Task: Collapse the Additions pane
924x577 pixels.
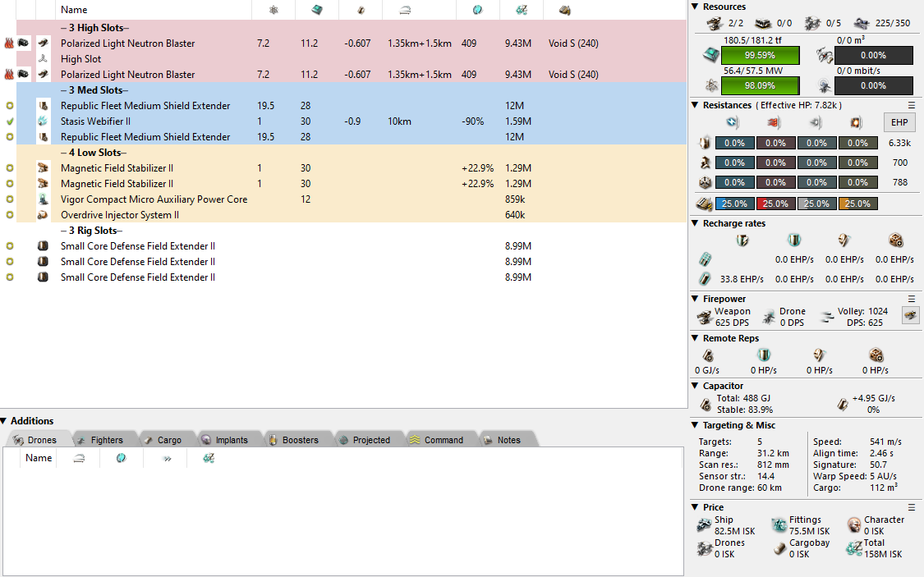Action: 5,421
